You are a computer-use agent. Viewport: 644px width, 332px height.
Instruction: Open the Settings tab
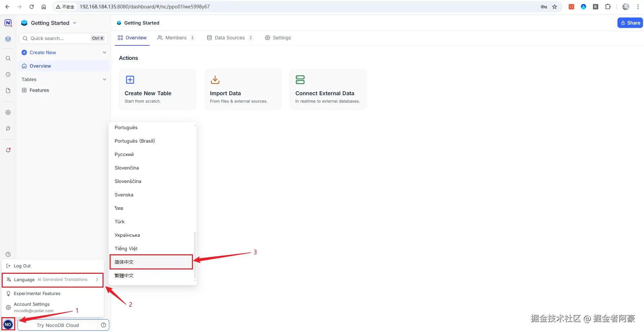click(x=278, y=38)
